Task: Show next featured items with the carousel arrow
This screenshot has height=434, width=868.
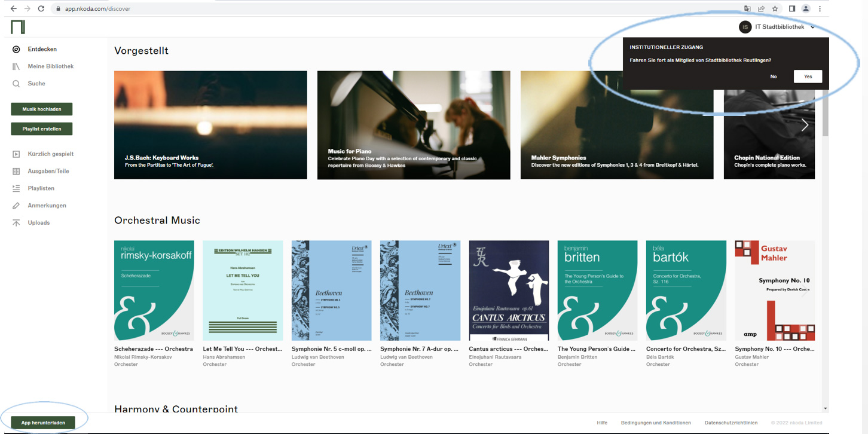Action: [x=805, y=125]
